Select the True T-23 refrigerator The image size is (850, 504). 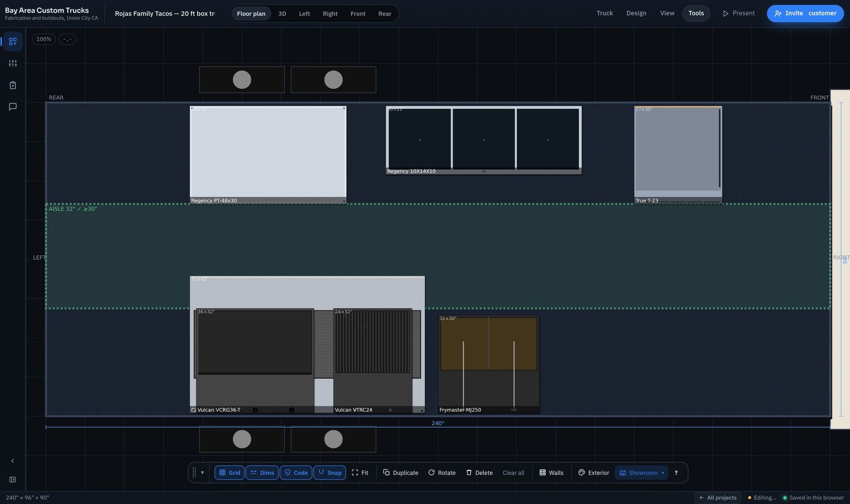[678, 155]
